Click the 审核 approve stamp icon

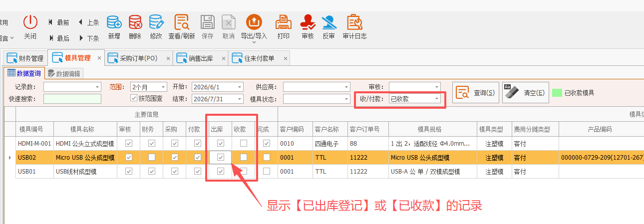(308, 22)
